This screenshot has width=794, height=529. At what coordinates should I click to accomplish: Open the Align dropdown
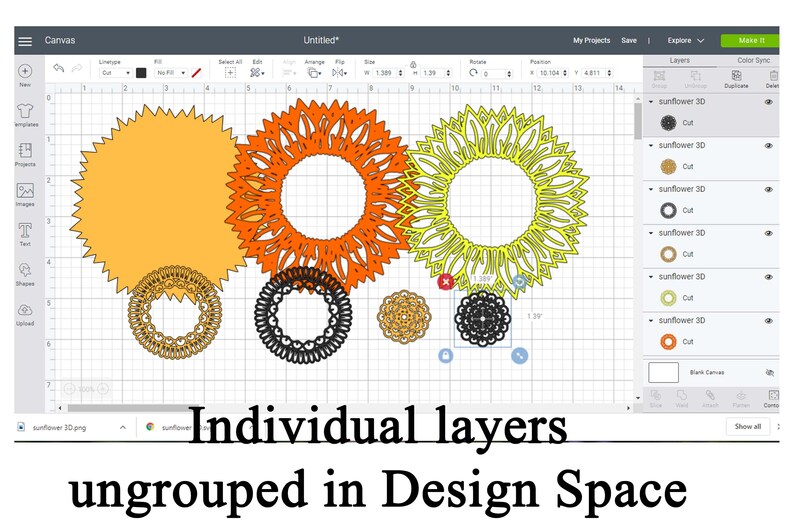[x=289, y=73]
